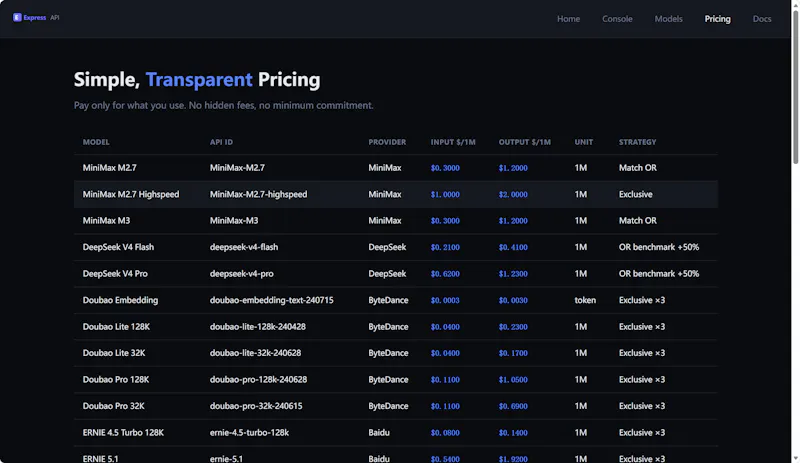Select the MiniMax M2.7 model name
Viewport: 800px width, 463px height.
(x=109, y=168)
